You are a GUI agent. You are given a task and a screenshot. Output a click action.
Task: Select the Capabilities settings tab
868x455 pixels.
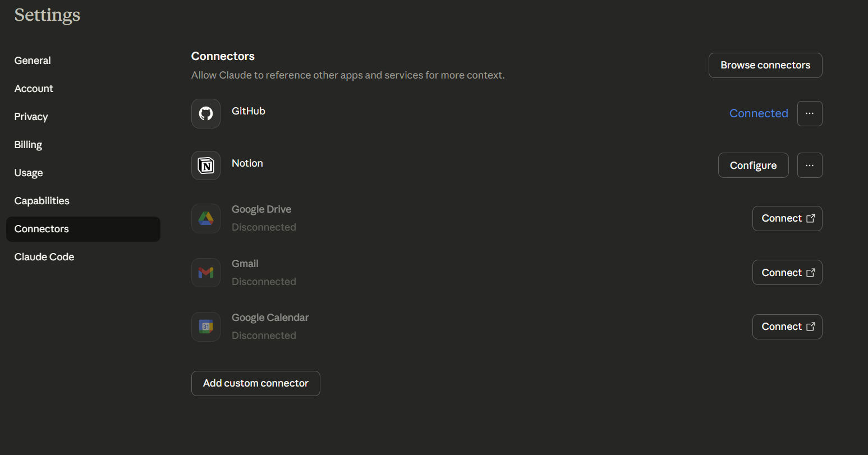point(42,201)
